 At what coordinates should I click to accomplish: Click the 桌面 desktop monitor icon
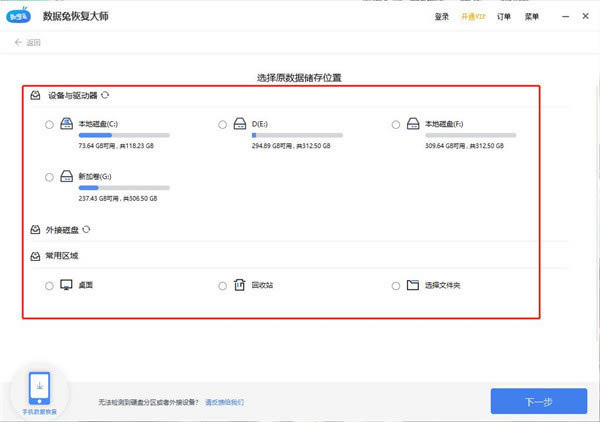coord(66,285)
